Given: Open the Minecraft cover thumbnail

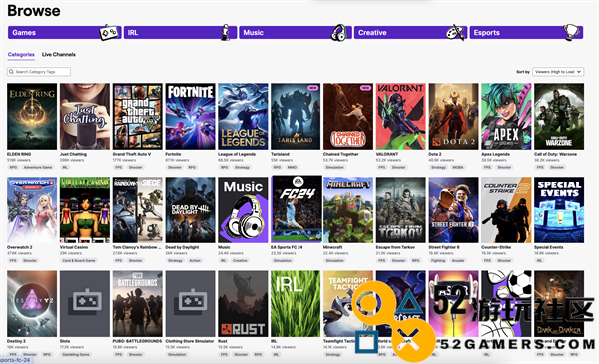Looking at the screenshot, I should coord(348,209).
